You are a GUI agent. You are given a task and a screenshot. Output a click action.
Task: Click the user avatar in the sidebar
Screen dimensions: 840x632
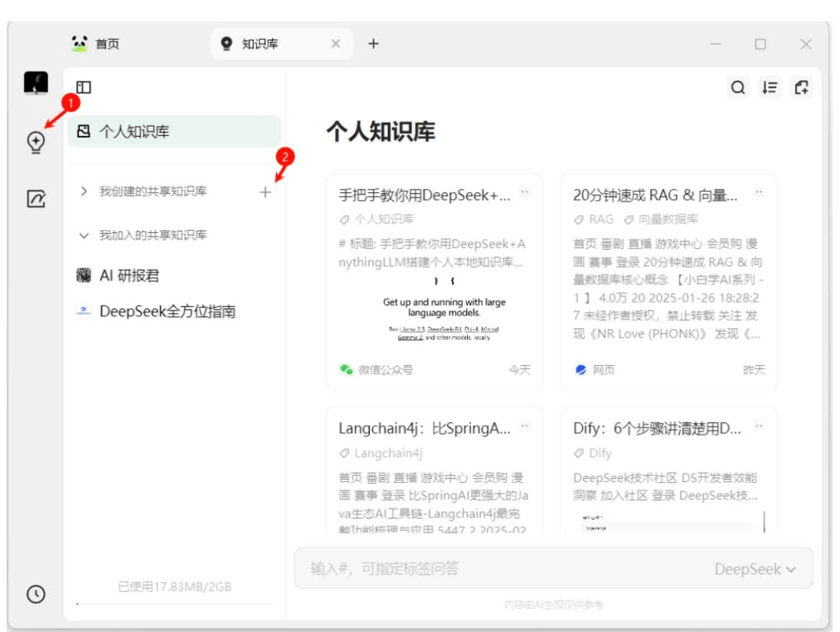point(35,83)
